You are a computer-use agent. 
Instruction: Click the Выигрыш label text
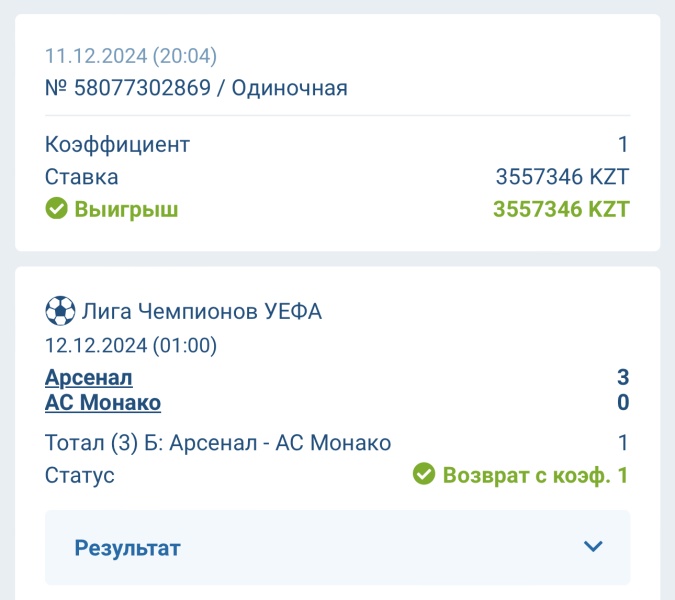coord(127,210)
